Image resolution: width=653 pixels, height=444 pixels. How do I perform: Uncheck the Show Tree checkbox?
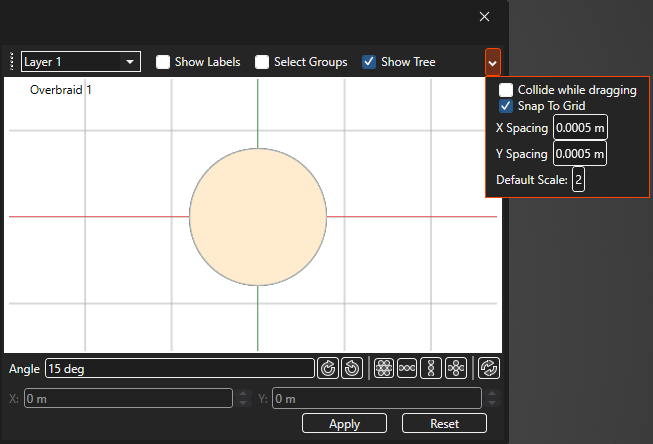369,62
